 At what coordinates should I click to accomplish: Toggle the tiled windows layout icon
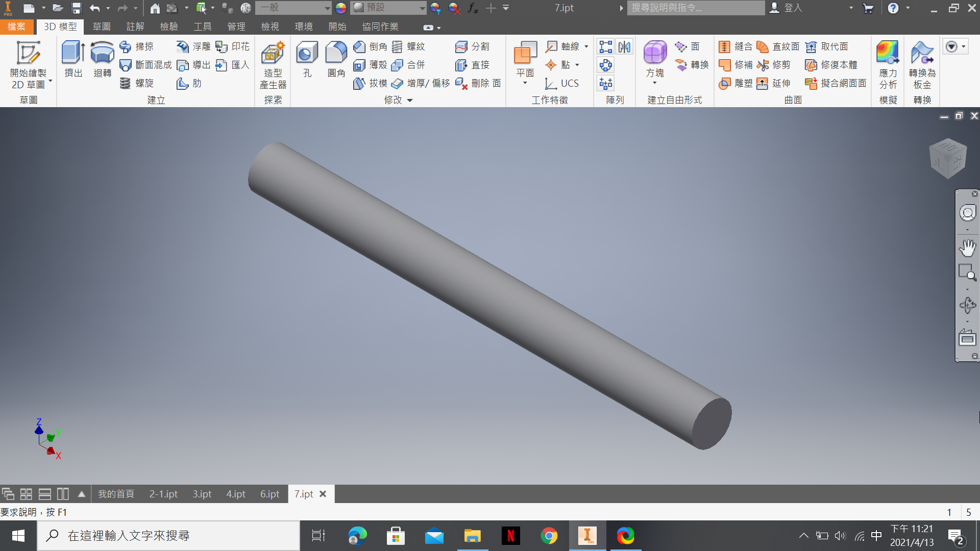tap(26, 494)
